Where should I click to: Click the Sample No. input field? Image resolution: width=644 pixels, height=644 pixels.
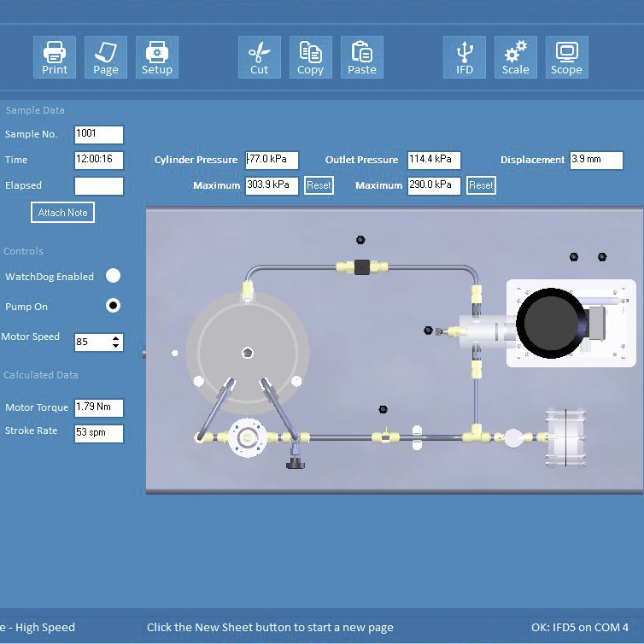[99, 134]
